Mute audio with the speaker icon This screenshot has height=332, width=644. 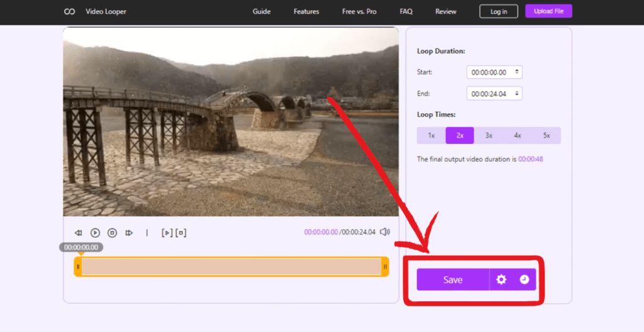click(385, 232)
